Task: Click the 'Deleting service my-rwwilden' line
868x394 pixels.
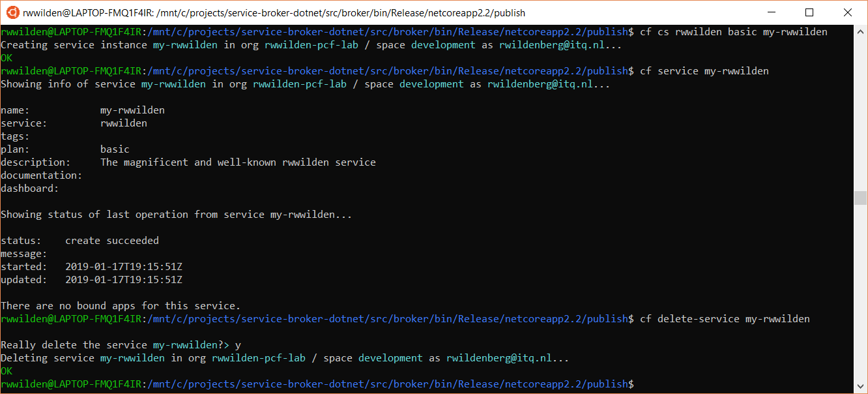Action: (285, 358)
